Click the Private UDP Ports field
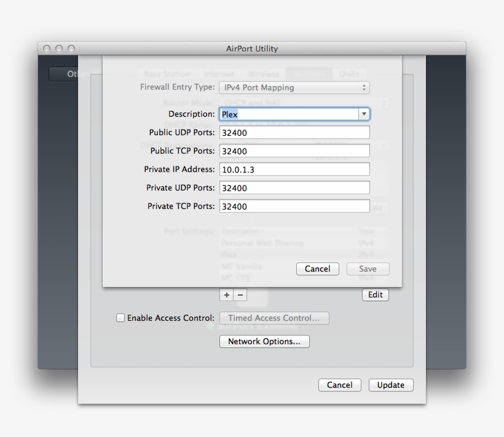Screen dimensions: 504x437 pos(294,188)
